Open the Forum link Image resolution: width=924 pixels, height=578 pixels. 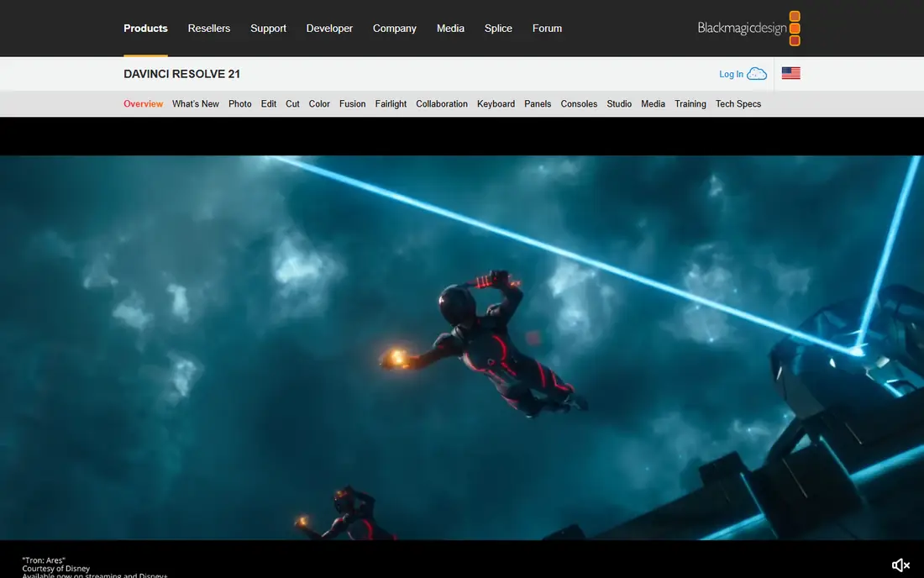547,29
